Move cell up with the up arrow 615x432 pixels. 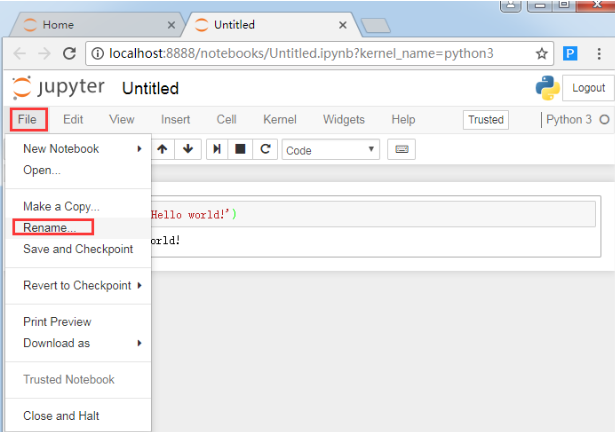(x=162, y=149)
